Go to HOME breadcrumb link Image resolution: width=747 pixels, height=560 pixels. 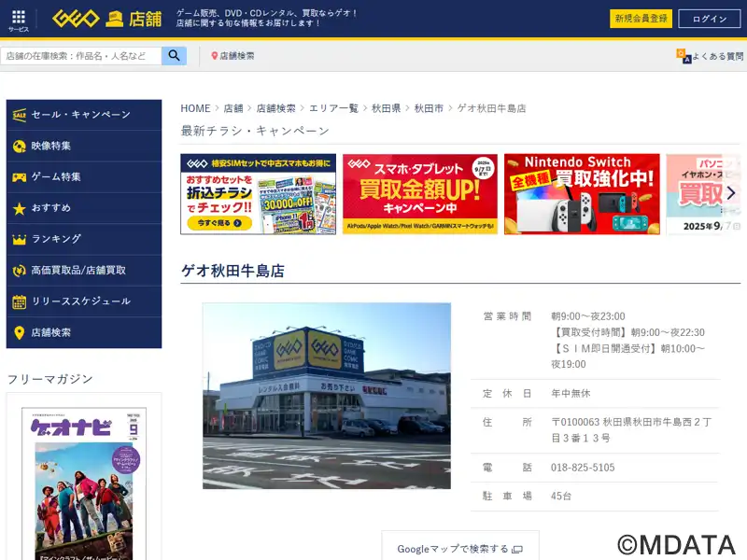click(x=195, y=108)
